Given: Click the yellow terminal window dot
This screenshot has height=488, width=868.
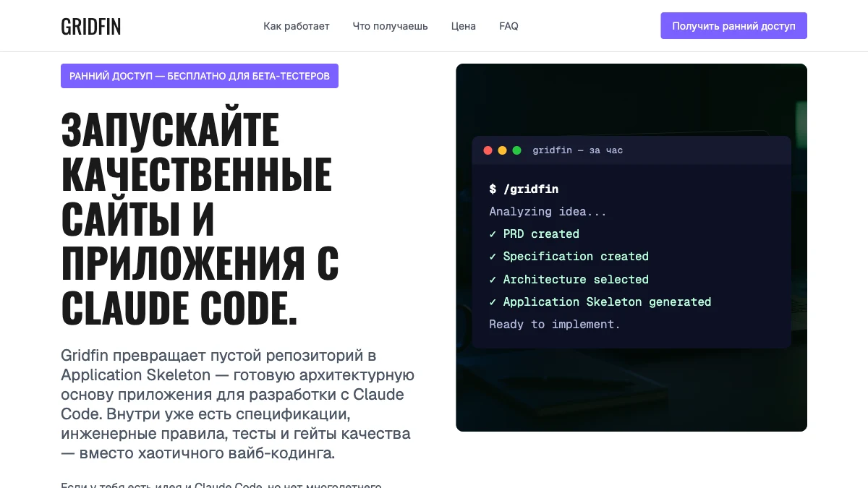Looking at the screenshot, I should (502, 150).
